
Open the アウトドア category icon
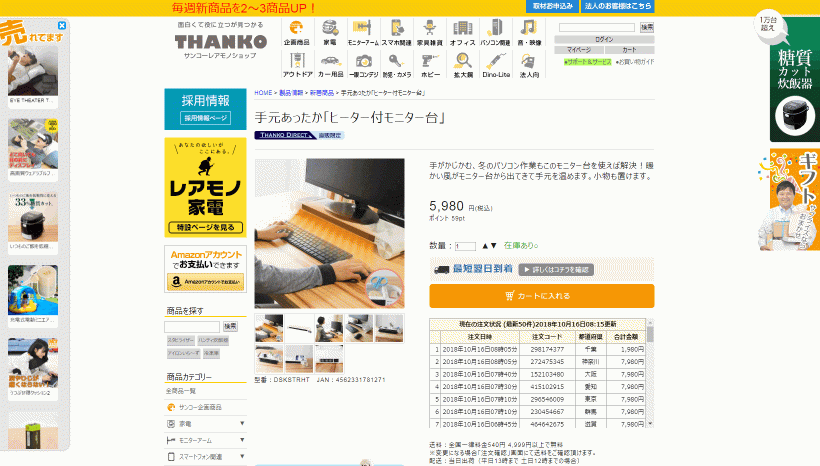click(297, 65)
